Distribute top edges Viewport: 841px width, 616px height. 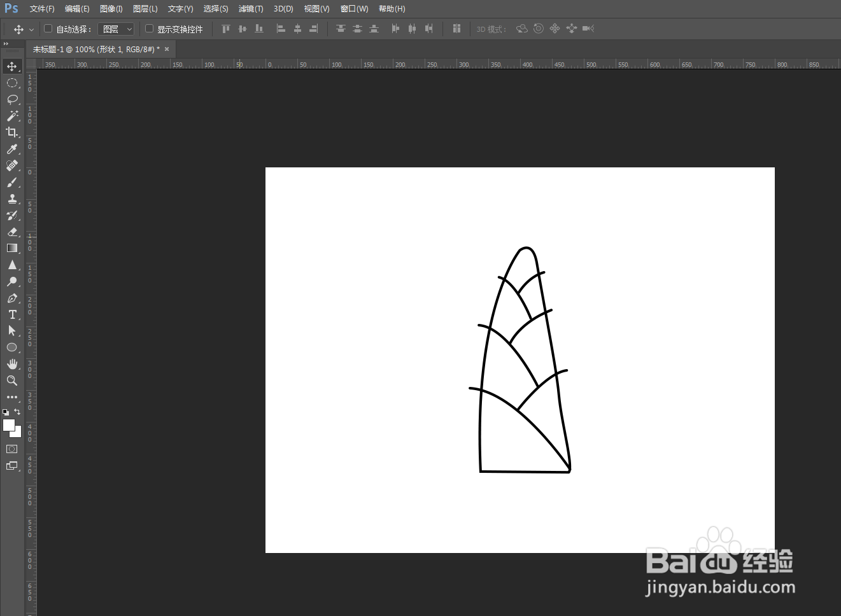[341, 29]
